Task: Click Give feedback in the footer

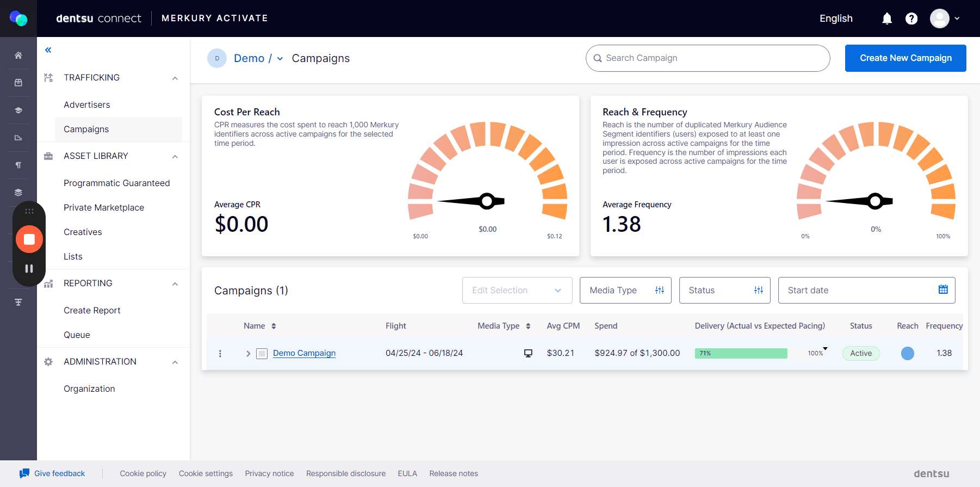Action: 53,473
